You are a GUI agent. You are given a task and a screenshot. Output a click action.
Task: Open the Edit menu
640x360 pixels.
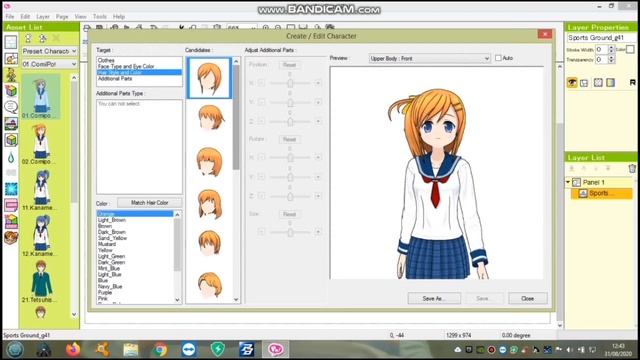[x=25, y=16]
